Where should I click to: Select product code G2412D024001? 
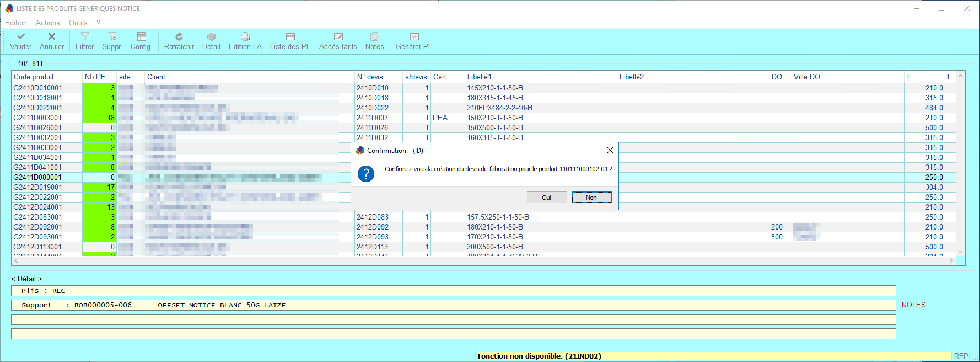[38, 207]
